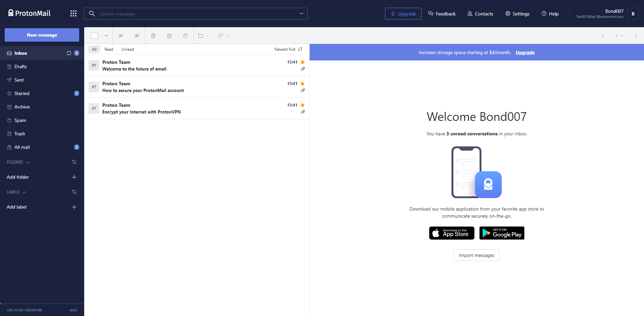Viewport: 644px width, 316px height.
Task: Refresh the Inbox icon
Action: tap(69, 53)
